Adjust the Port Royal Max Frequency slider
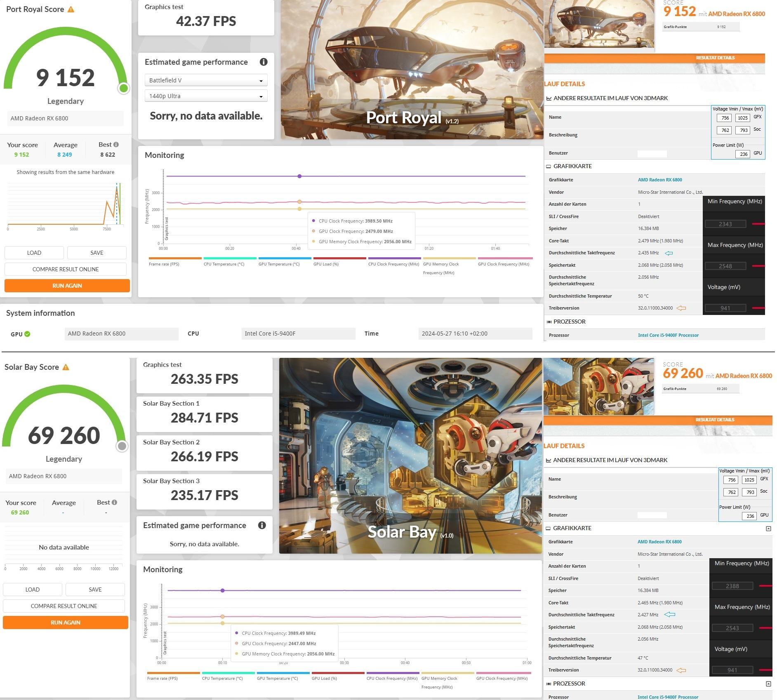 [x=758, y=266]
